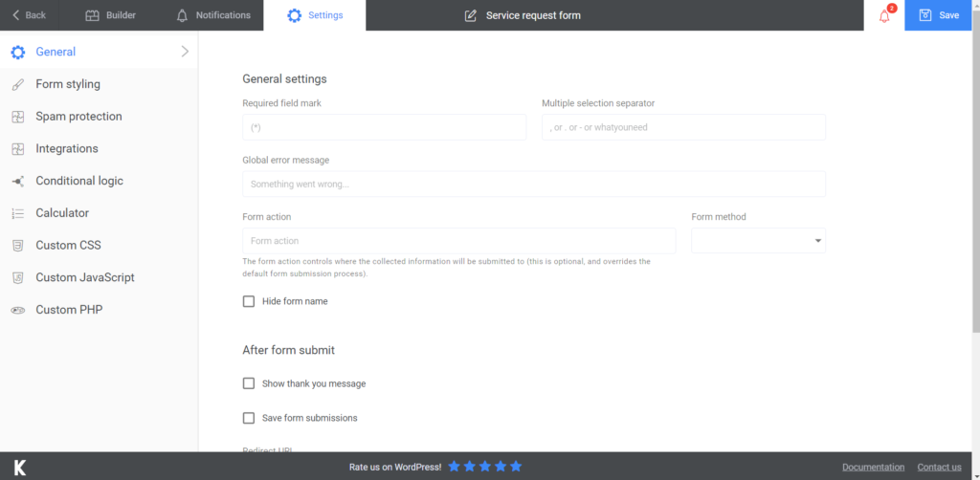Open the Spam protection puzzle icon

pos(18,117)
